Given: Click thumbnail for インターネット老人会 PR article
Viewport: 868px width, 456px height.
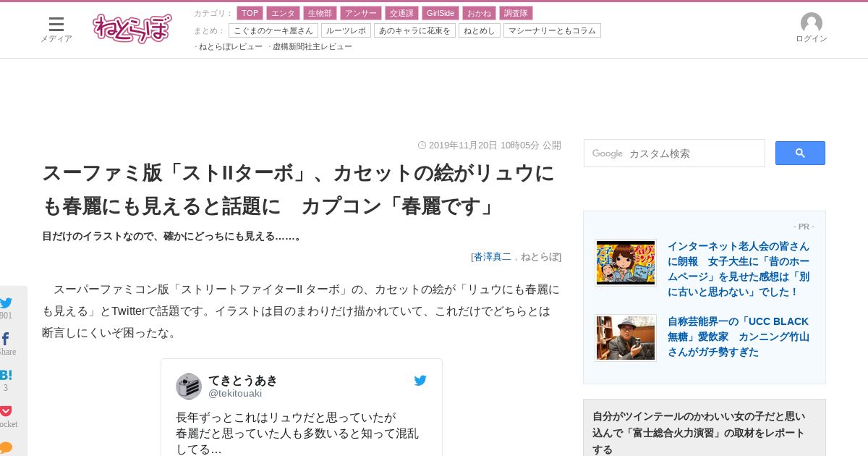Looking at the screenshot, I should pyautogui.click(x=626, y=263).
